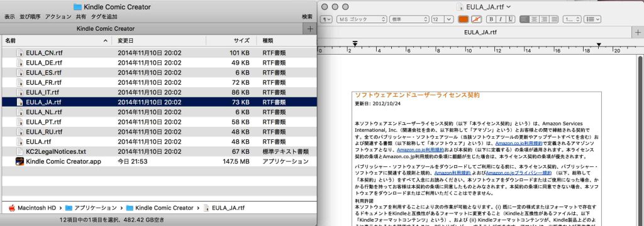Image resolution: width=644 pixels, height=226 pixels.
Task: Open orange text color swatch in TextEdit
Action: (463, 19)
